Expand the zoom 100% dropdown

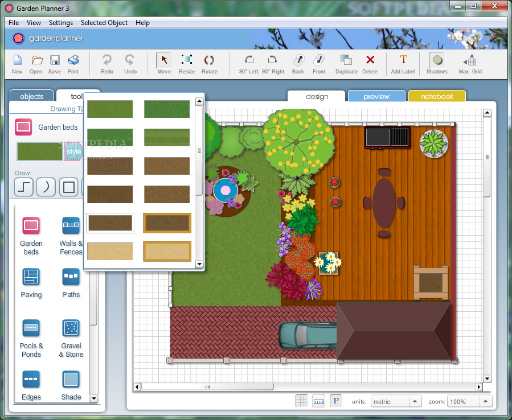point(485,401)
